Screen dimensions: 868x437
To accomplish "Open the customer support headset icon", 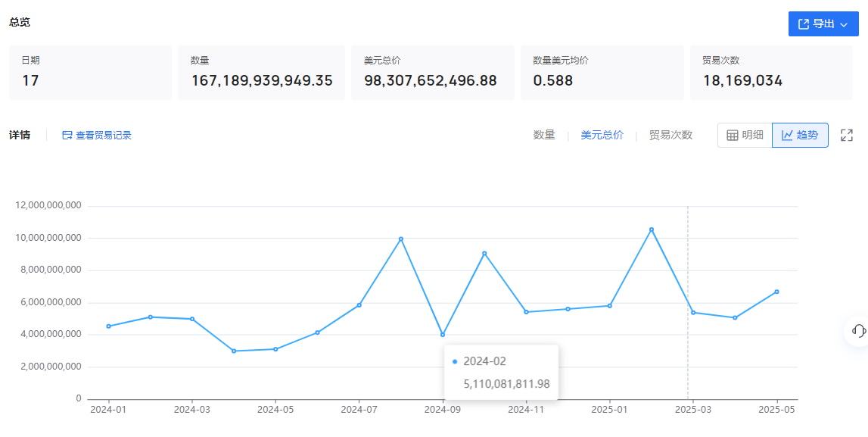I will pyautogui.click(x=858, y=330).
